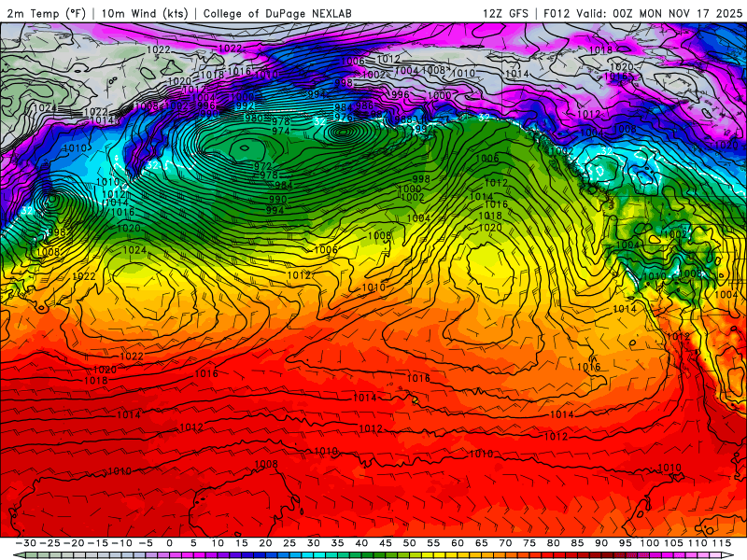Click '-25' on the temperature scale
Screen dimensions: 747x560
click(49, 543)
